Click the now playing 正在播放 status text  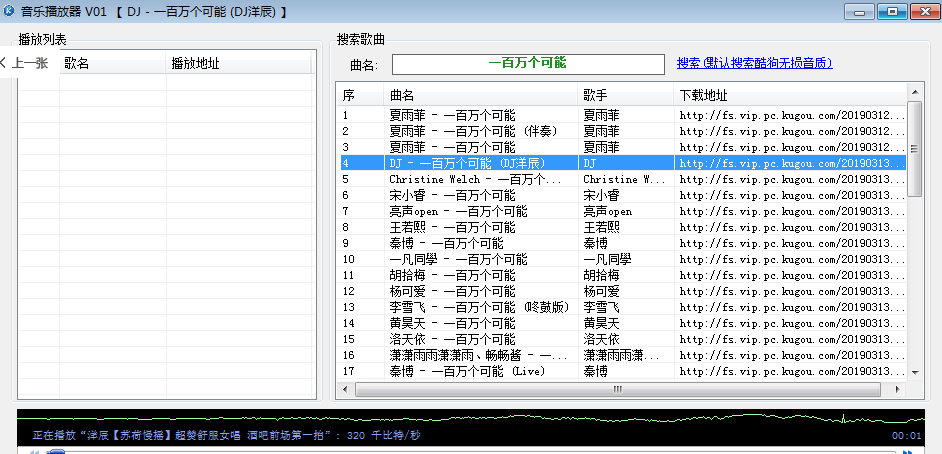pyautogui.click(x=228, y=435)
